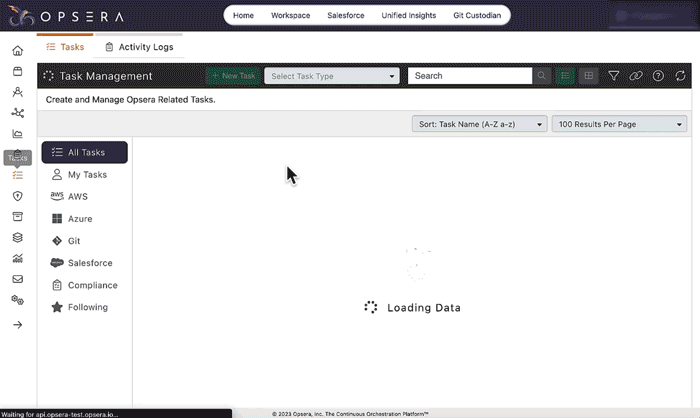Open the trend analytics sidebar icon
The width and height of the screenshot is (700, 418).
click(17, 258)
